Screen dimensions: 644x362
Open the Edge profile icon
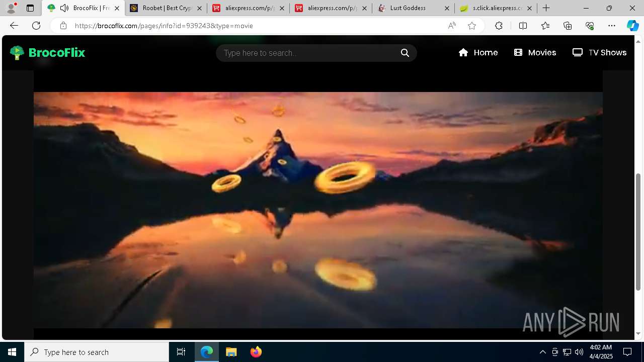[11, 8]
